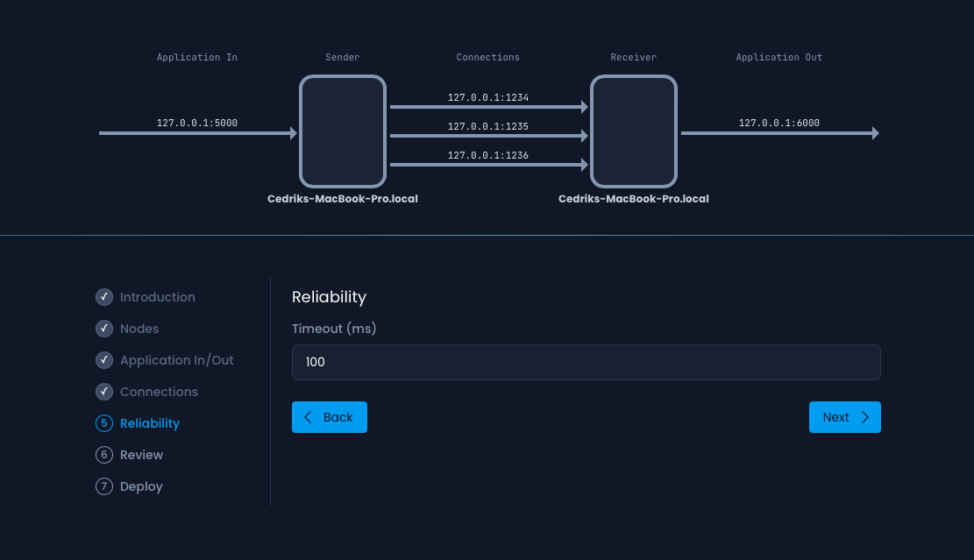974x560 pixels.
Task: Click the Nodes step checkmark icon
Action: pyautogui.click(x=104, y=329)
